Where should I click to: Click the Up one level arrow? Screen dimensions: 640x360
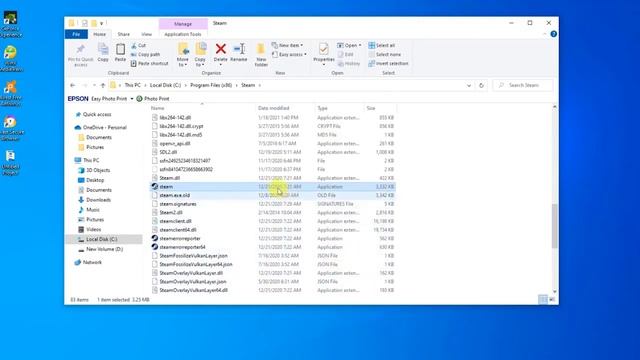pos(103,85)
